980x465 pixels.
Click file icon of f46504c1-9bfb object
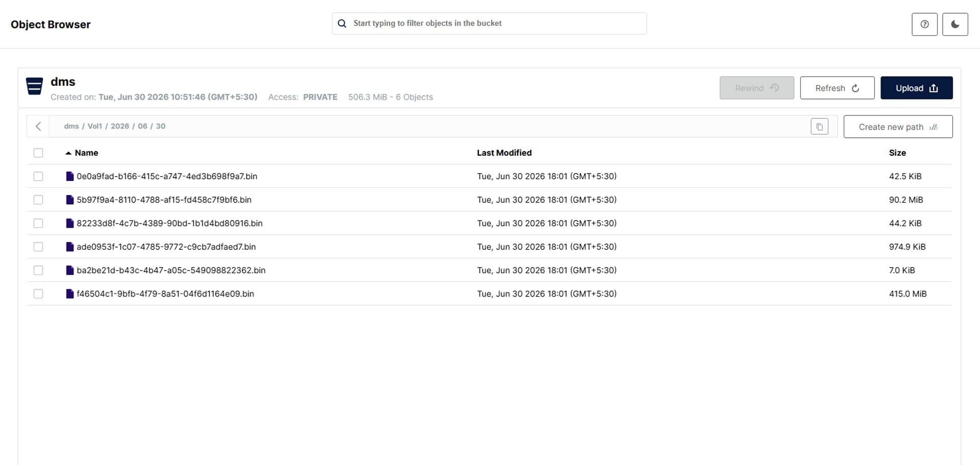click(70, 293)
